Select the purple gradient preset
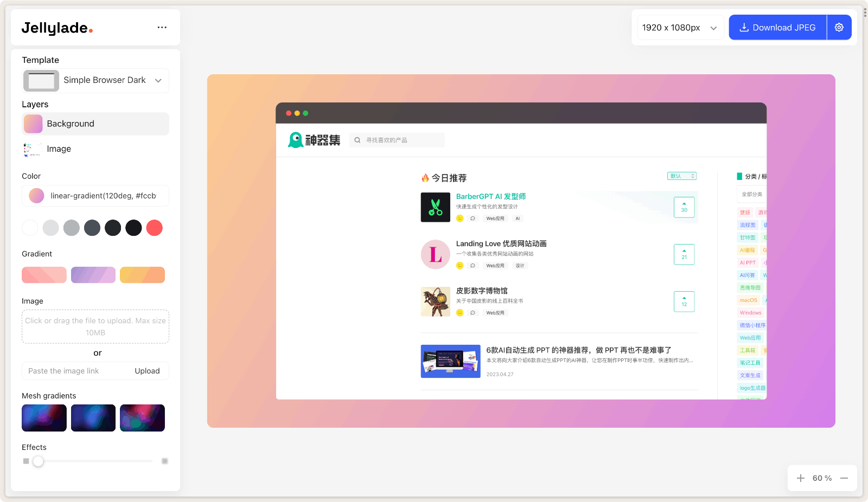Viewport: 868px width, 502px height. [93, 275]
